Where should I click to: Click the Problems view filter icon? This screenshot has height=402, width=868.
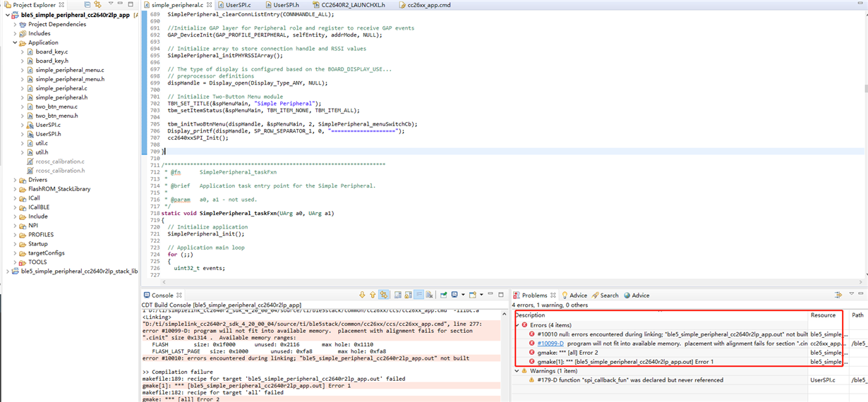pos(838,295)
